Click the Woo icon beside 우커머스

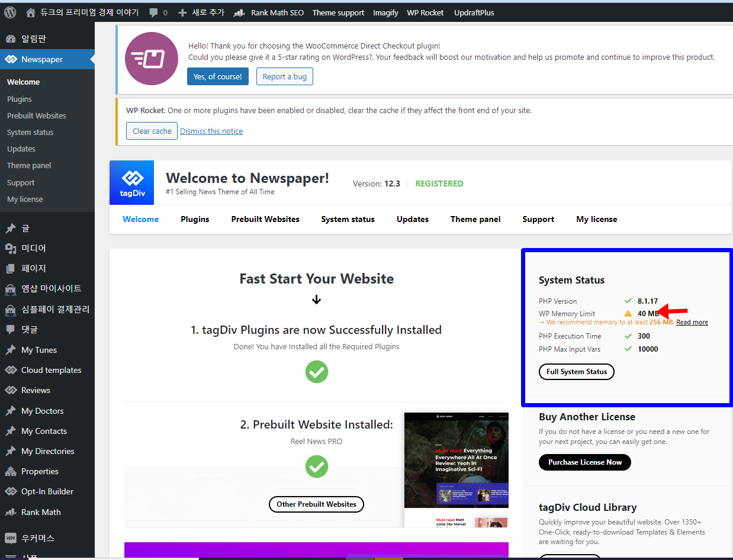pyautogui.click(x=11, y=538)
